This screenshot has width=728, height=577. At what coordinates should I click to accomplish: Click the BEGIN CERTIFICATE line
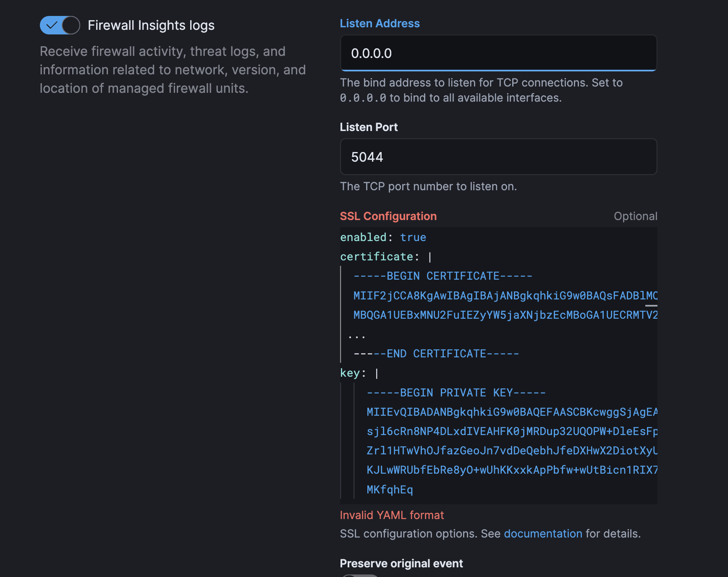[443, 276]
